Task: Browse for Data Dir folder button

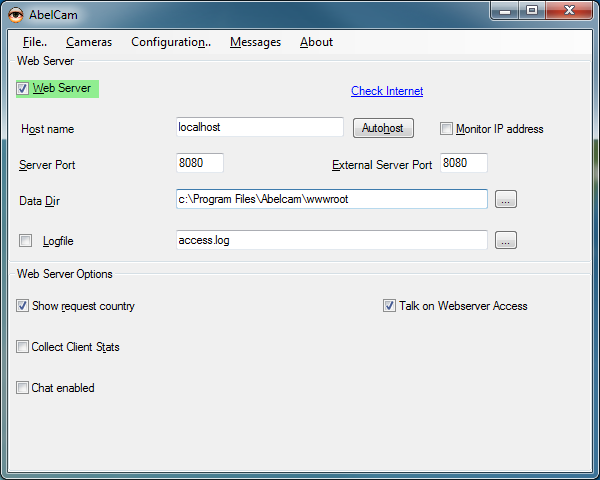Action: 506,200
